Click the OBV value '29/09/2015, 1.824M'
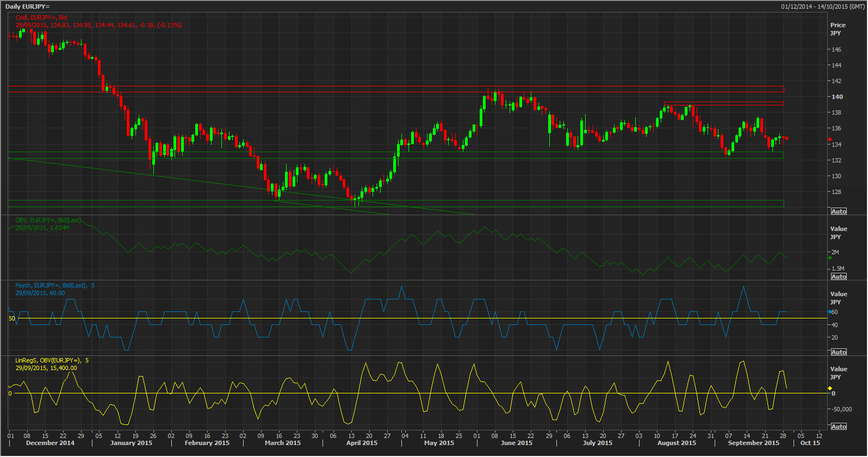Screen dimensions: 868x457 [42, 228]
